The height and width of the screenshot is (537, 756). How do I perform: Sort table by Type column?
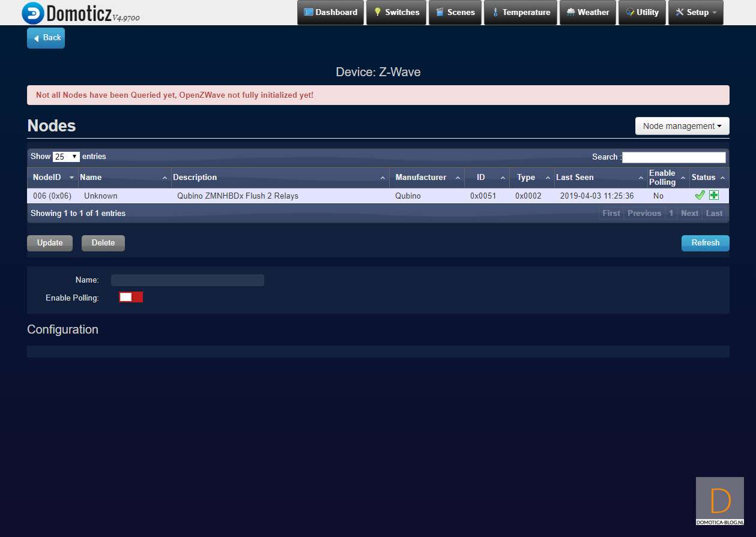pyautogui.click(x=531, y=178)
